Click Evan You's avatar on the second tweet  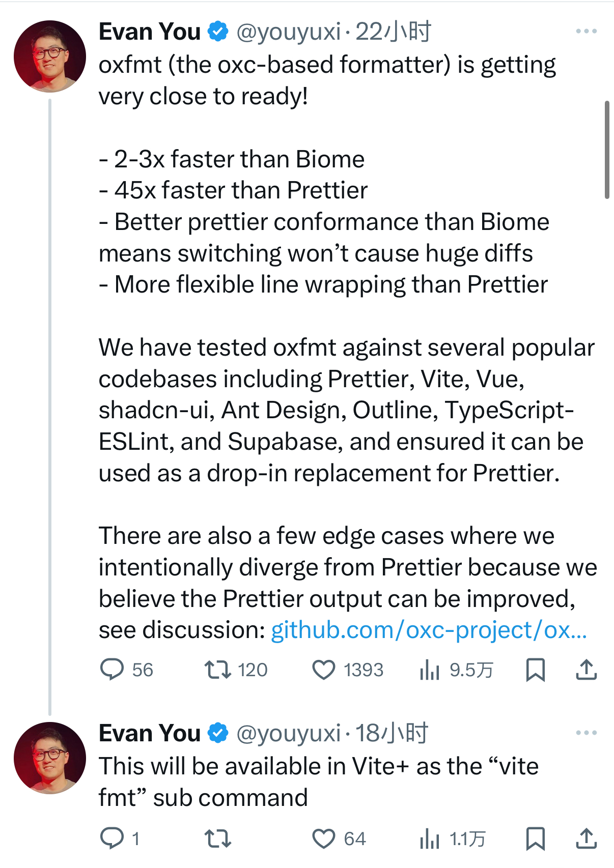(50, 758)
